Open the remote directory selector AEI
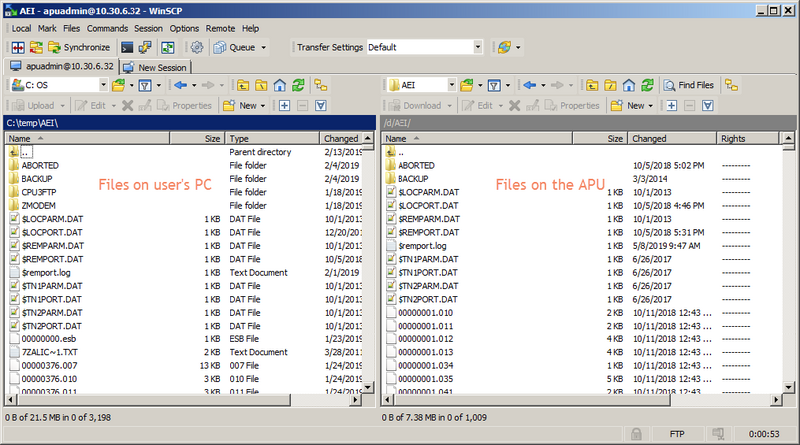The height and width of the screenshot is (445, 800). 421,85
